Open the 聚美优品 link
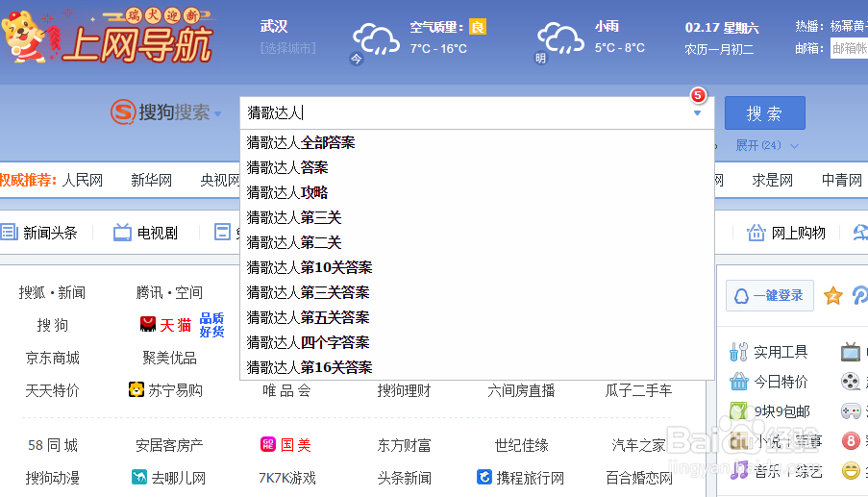This screenshot has height=497, width=868. coord(169,358)
